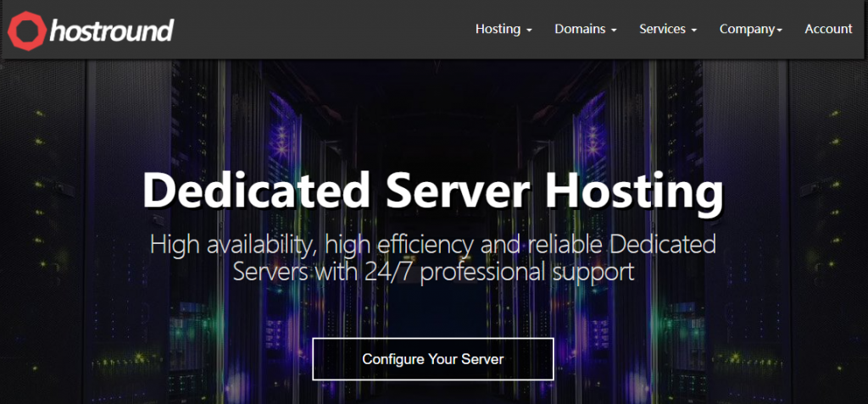Click the red octagon hostround logo icon
This screenshot has height=404, width=868.
point(26,30)
